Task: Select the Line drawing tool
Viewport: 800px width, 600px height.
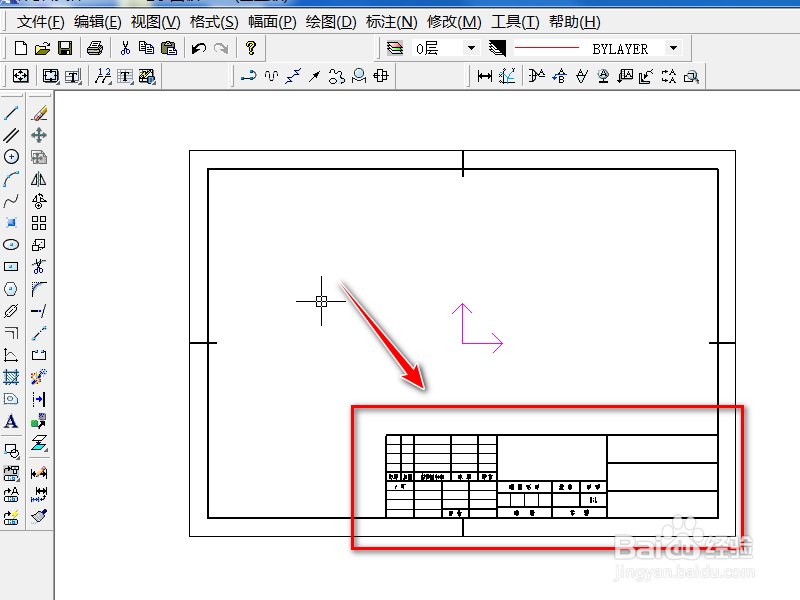Action: (11, 113)
